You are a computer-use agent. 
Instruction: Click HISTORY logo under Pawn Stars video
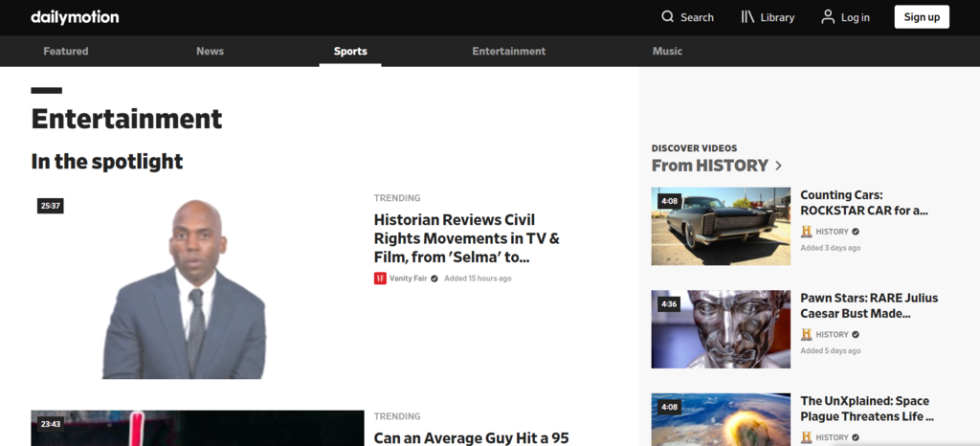[806, 335]
